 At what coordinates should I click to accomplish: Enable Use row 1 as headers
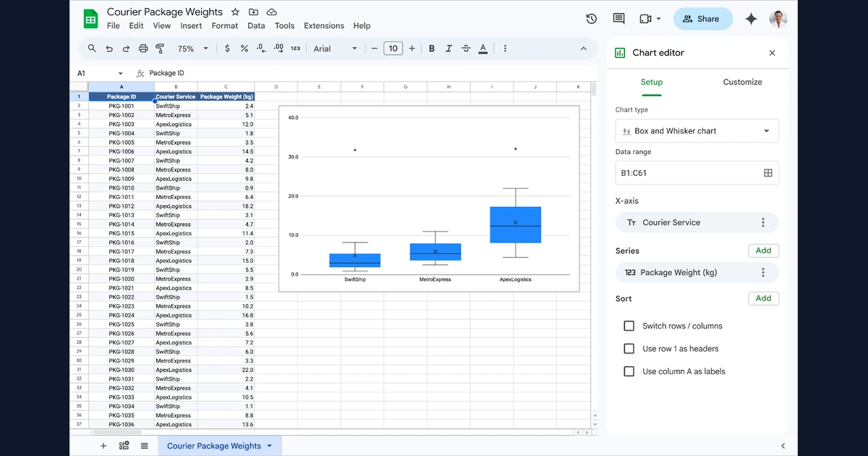tap(629, 348)
